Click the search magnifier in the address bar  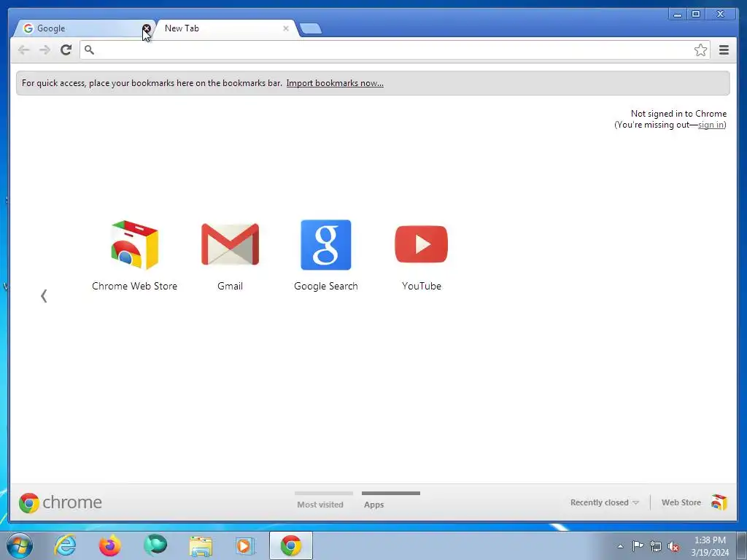pyautogui.click(x=89, y=50)
